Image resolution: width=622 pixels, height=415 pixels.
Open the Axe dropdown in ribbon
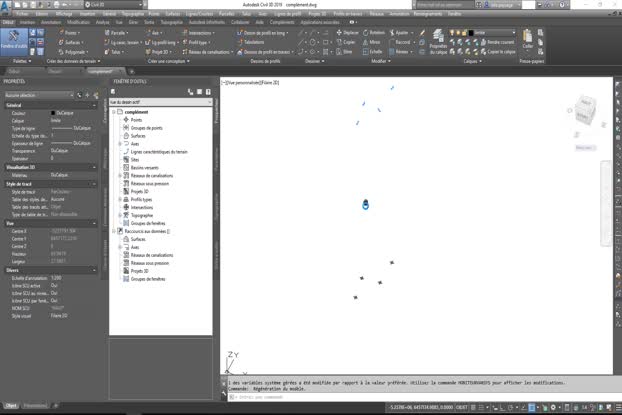point(154,33)
